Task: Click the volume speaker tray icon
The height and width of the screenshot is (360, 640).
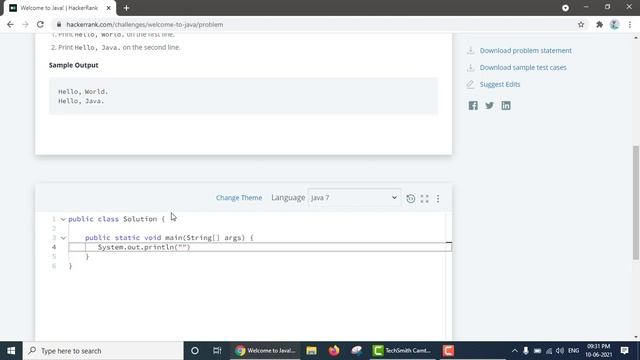Action: 560,351
